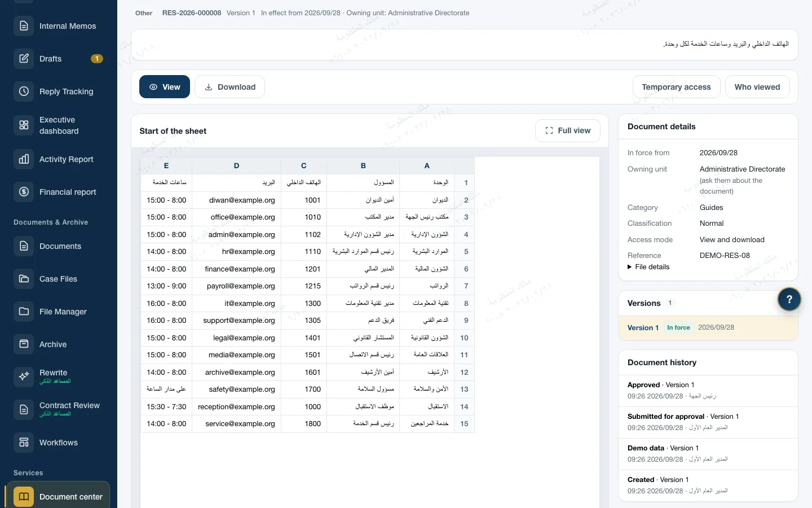
Task: Select Version 1 in force row
Action: [x=708, y=327]
